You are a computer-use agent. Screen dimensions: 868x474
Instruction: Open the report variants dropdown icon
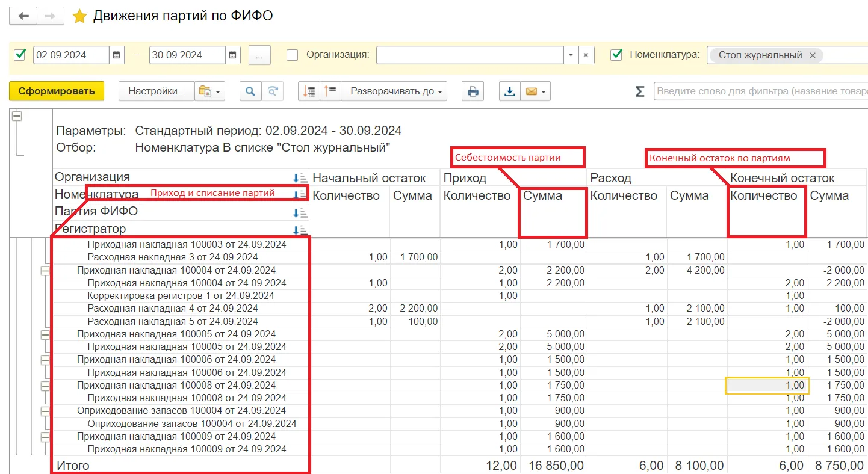pos(209,91)
